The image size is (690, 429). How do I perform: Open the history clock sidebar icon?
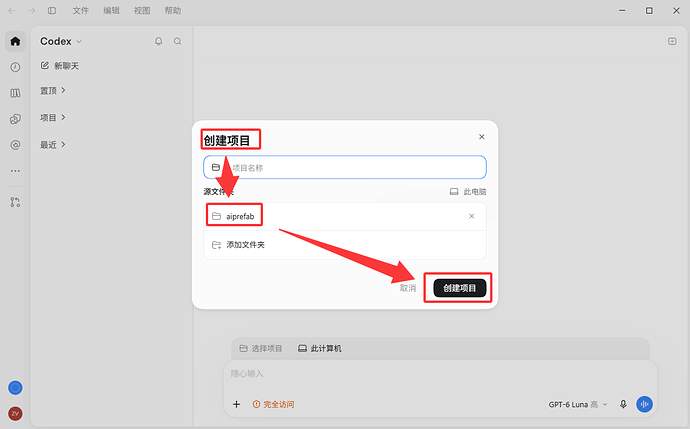[15, 67]
